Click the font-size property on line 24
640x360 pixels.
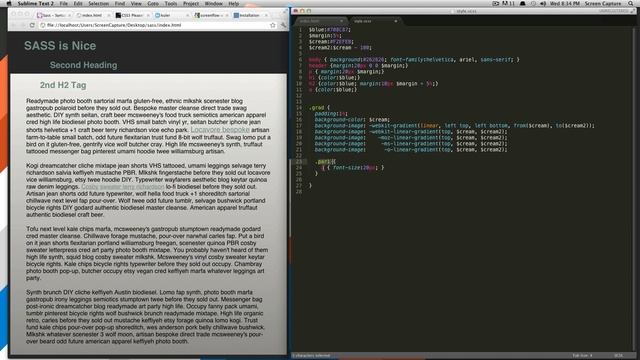tap(347, 168)
